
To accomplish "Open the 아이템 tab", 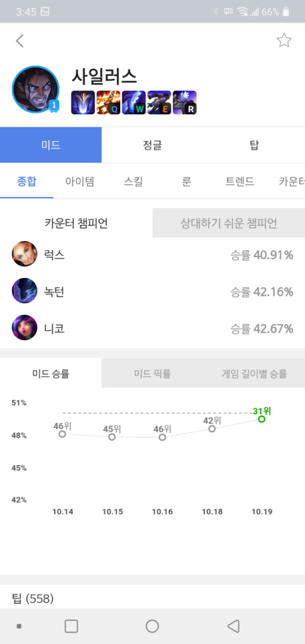I will tap(80, 182).
